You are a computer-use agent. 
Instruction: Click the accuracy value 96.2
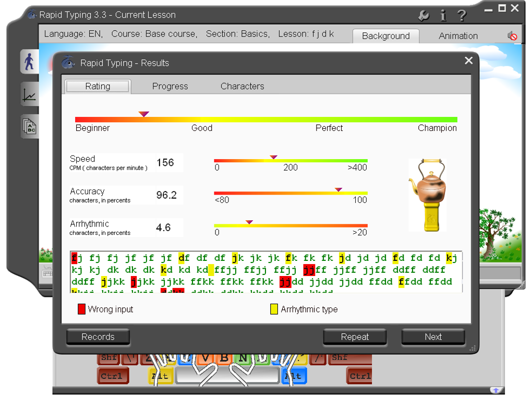tap(166, 195)
